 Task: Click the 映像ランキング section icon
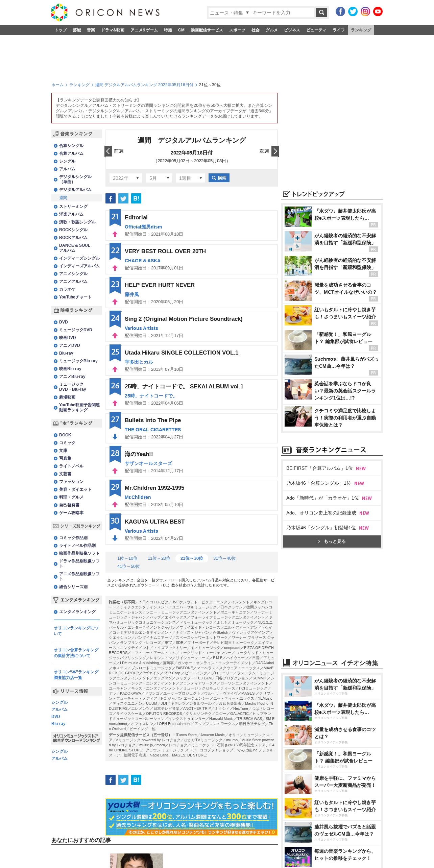coord(56,310)
